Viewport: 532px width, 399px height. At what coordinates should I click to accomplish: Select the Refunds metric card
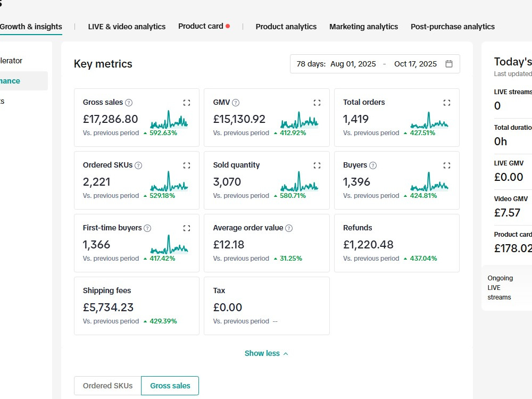[x=397, y=243]
